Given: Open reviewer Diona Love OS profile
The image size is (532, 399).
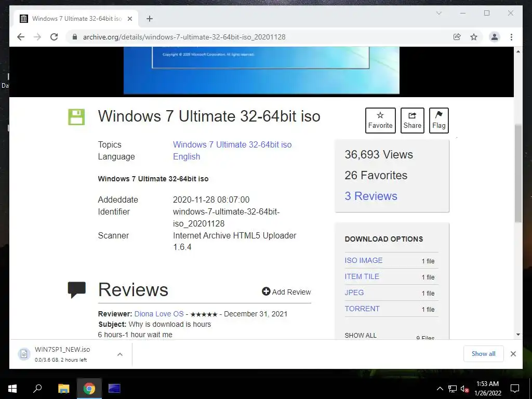Looking at the screenshot, I should click(x=159, y=314).
